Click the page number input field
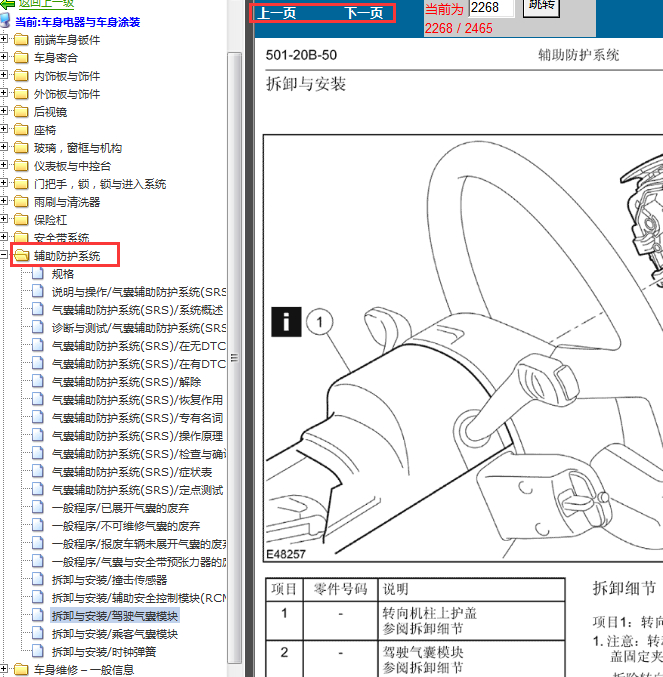This screenshot has width=663, height=677. coord(492,8)
